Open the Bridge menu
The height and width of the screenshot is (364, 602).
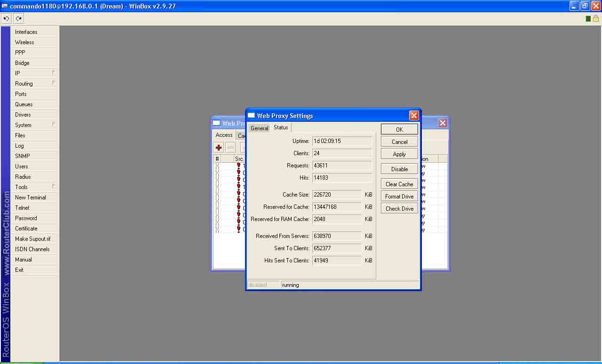[34, 63]
